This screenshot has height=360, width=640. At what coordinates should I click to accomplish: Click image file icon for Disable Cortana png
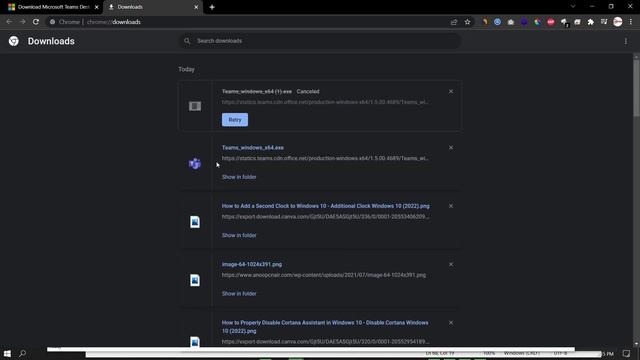pos(195,342)
